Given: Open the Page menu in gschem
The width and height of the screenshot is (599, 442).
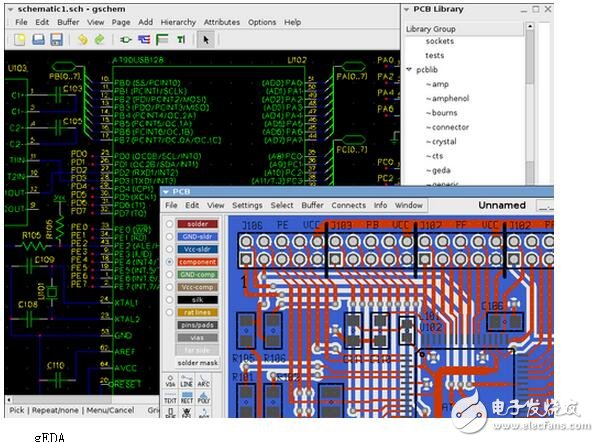Looking at the screenshot, I should pyautogui.click(x=121, y=22).
